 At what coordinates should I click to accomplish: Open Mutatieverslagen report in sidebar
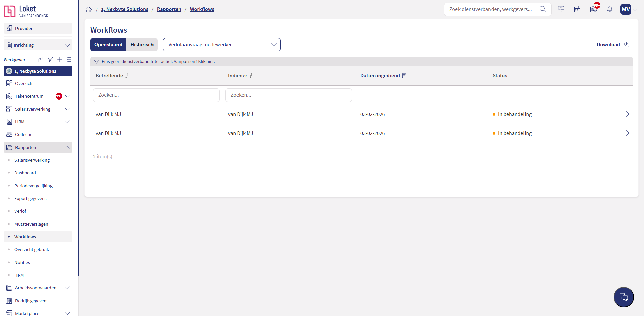pyautogui.click(x=31, y=224)
